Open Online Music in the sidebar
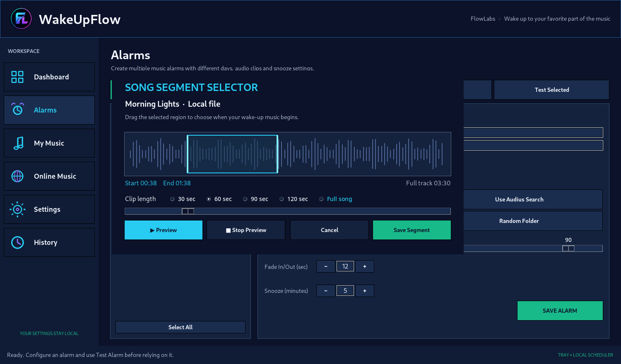 pos(49,176)
